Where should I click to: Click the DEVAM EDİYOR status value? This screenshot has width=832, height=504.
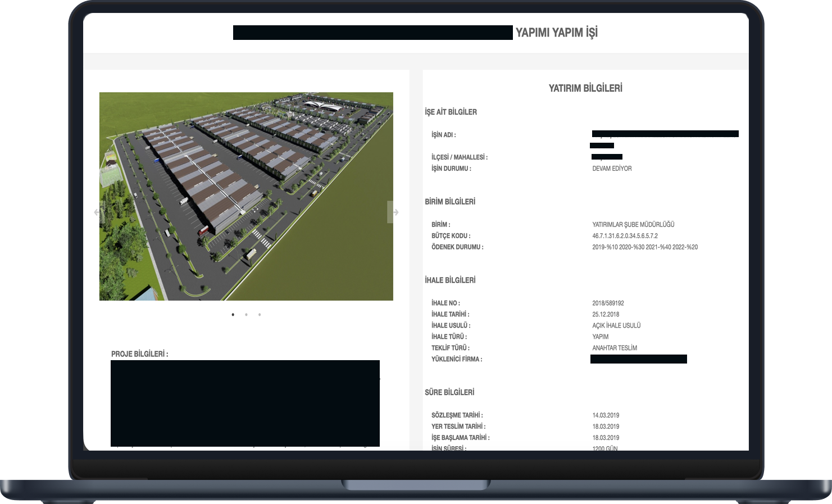[612, 169]
